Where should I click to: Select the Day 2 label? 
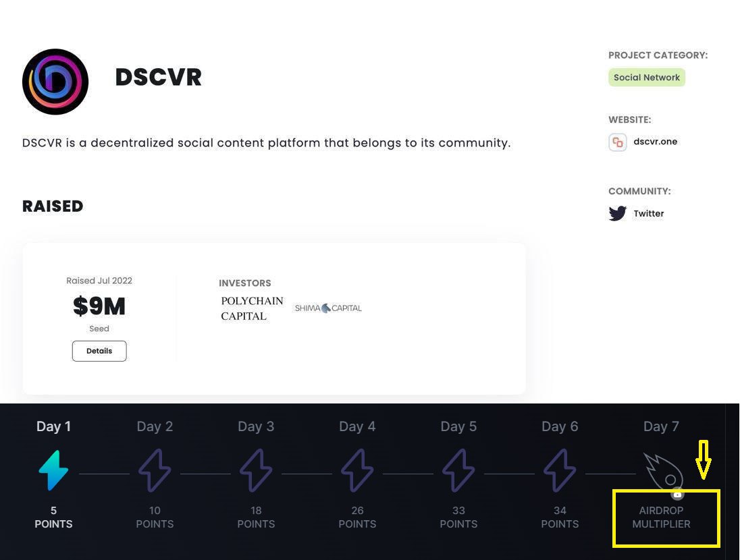[155, 426]
